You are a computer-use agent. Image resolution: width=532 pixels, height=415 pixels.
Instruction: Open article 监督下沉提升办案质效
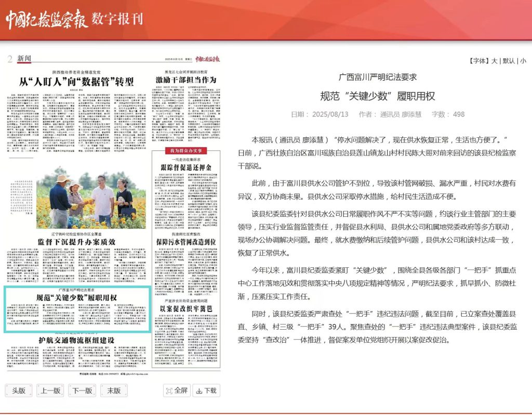point(76,242)
